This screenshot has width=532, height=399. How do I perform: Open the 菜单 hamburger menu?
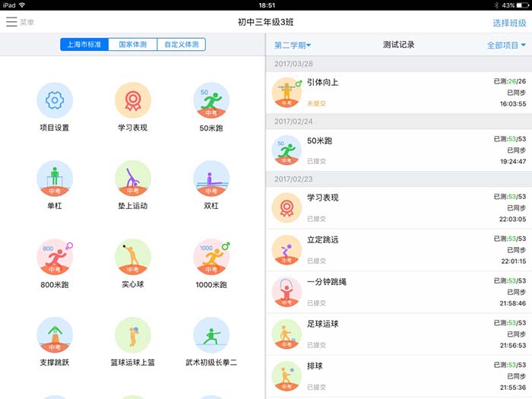(x=20, y=22)
